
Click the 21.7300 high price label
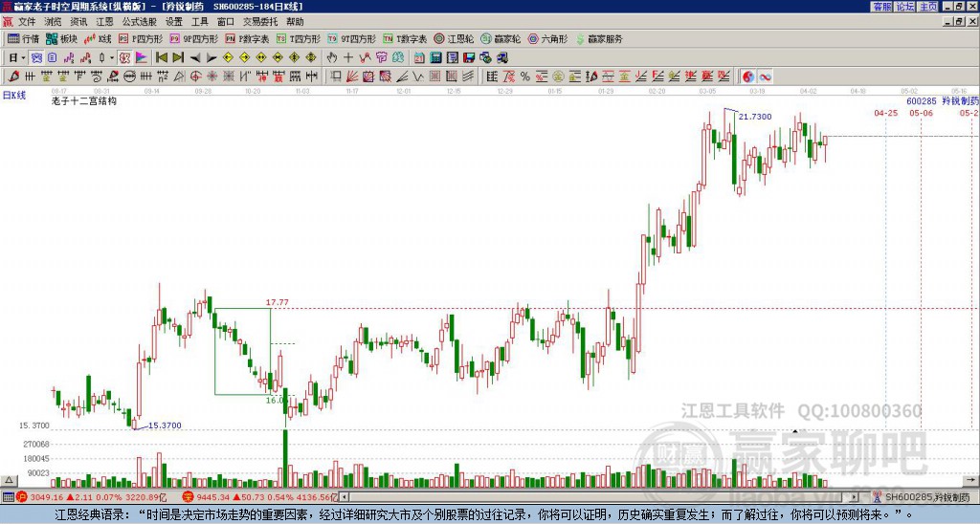(755, 117)
